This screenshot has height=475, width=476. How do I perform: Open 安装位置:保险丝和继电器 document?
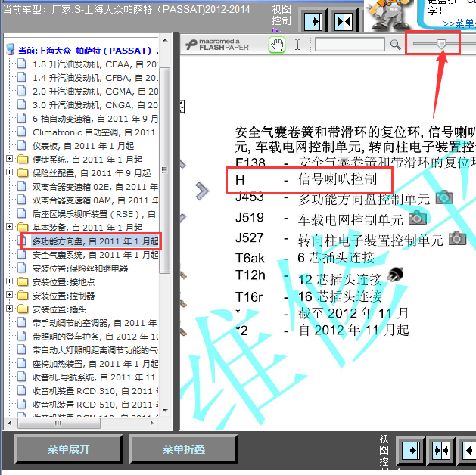tap(80, 269)
